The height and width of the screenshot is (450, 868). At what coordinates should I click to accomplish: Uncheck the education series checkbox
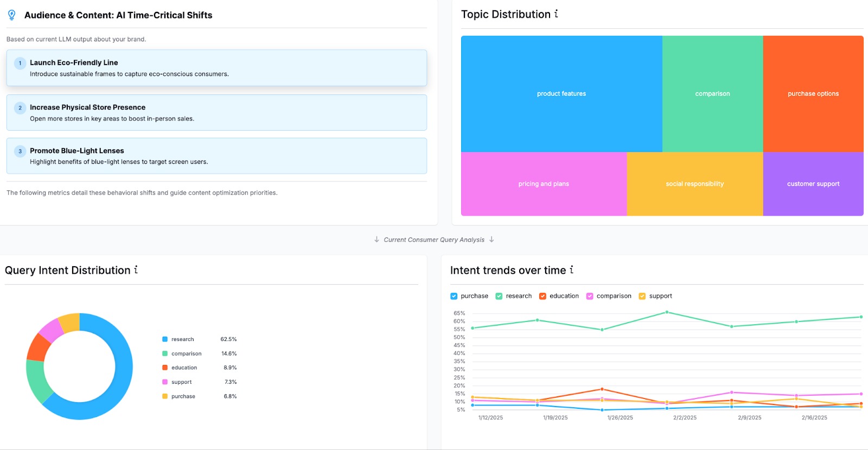coord(542,296)
